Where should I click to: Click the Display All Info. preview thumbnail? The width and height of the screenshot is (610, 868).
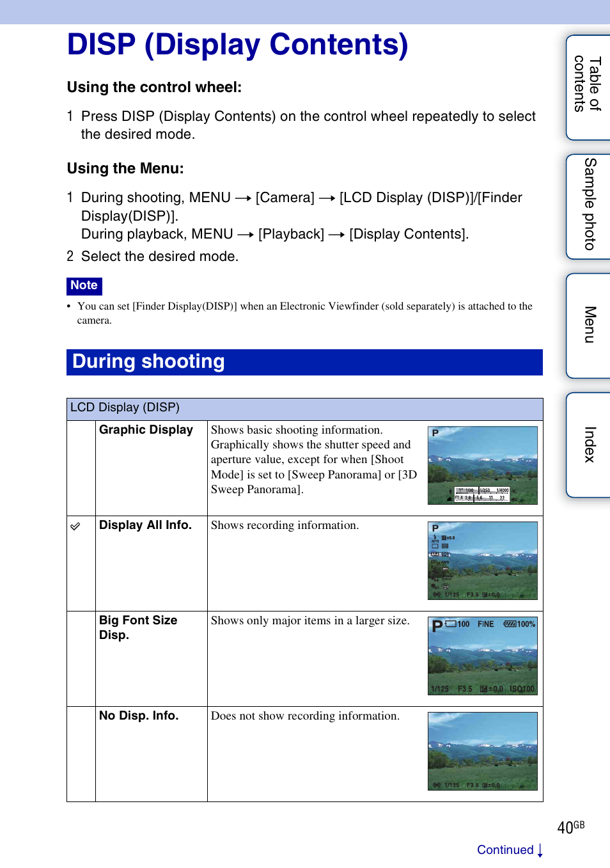pos(483,561)
